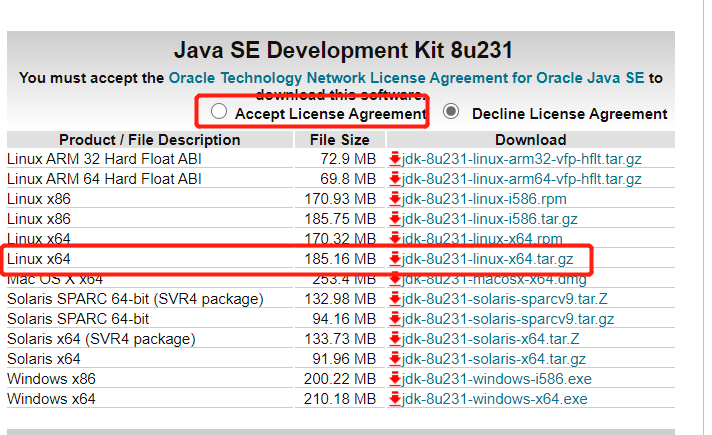This screenshot has width=712, height=435.
Task: Click the '210.18 MB' file size cell
Action: pyautogui.click(x=340, y=399)
